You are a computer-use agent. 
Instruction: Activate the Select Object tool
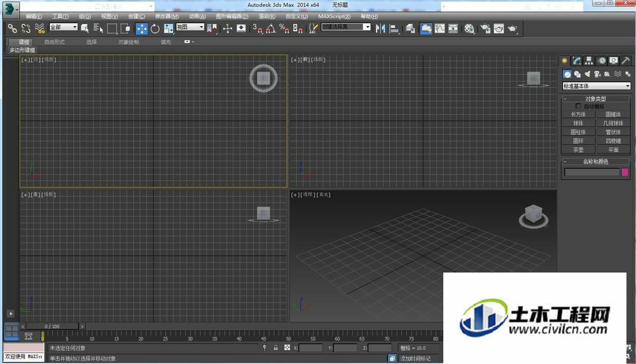point(85,29)
